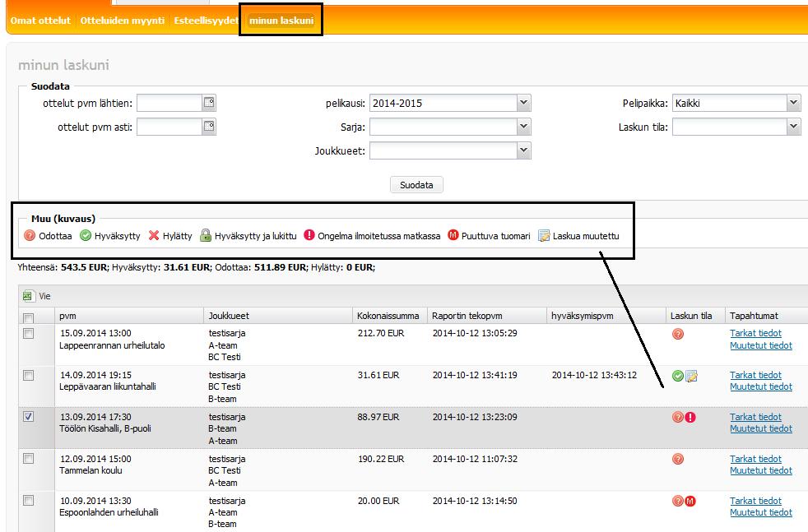Click the padlock Hyväksytty ja lukittu icon
808x532 pixels.
(x=206, y=235)
